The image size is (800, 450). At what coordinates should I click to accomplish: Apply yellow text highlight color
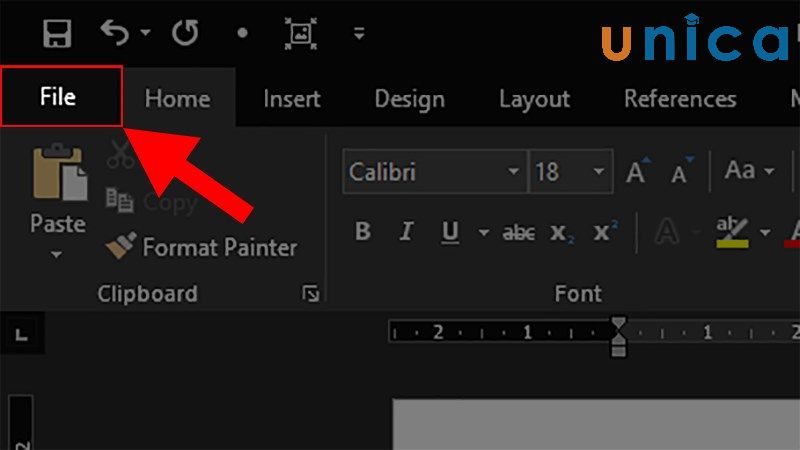click(x=733, y=232)
